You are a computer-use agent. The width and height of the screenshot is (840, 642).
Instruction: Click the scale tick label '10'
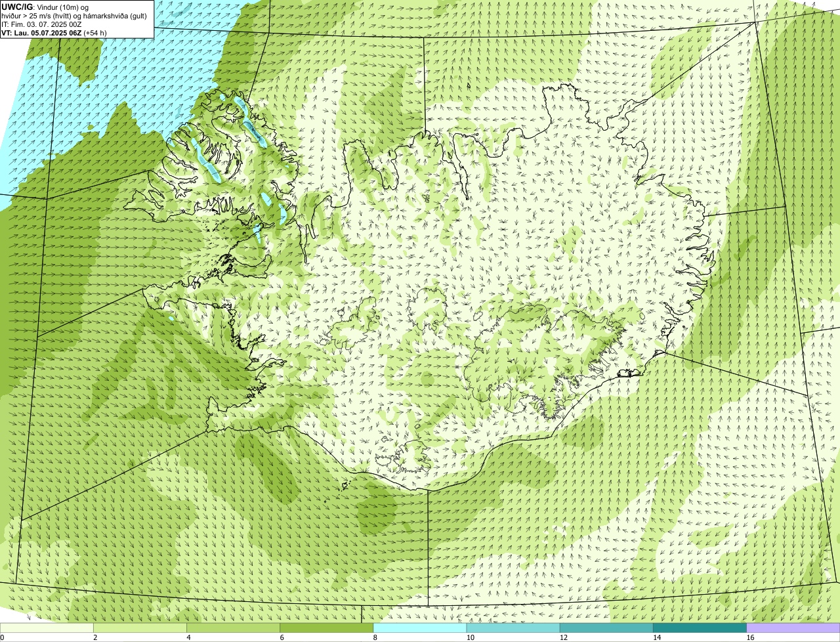[x=470, y=637]
